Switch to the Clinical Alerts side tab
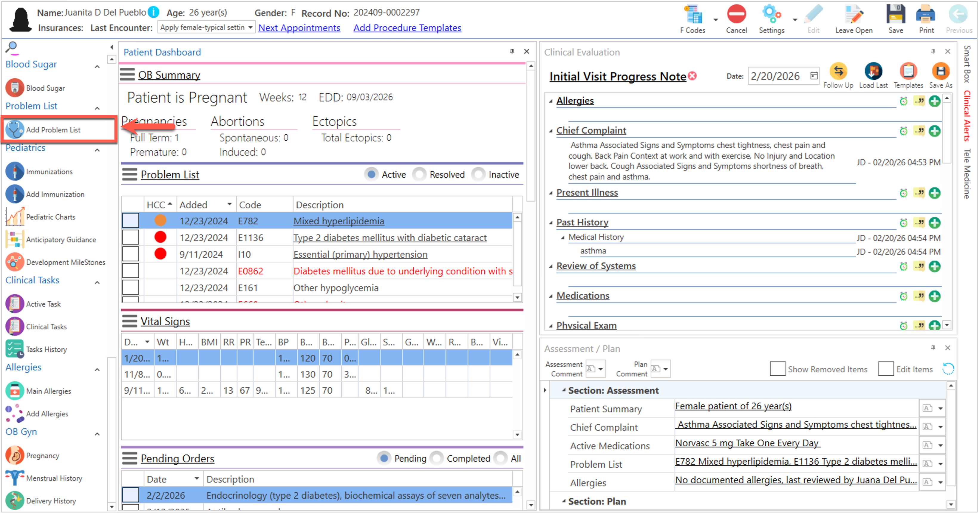 click(x=967, y=116)
